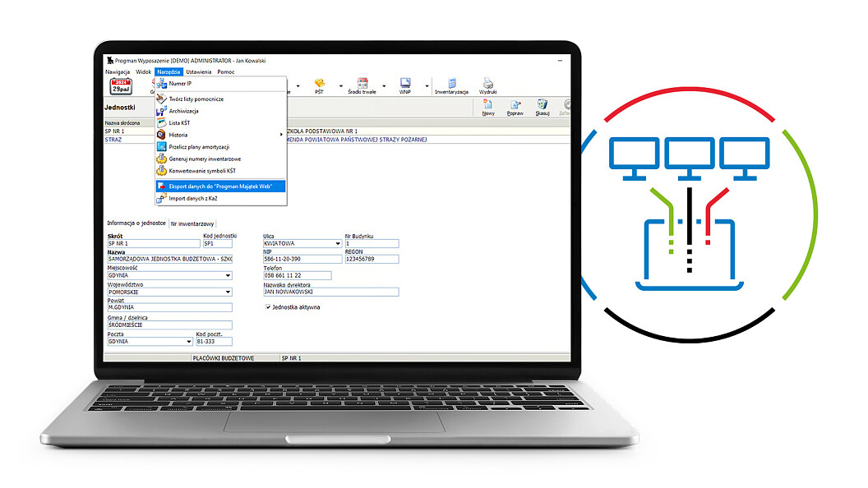This screenshot has width=868, height=488.
Task: Click the Numer IP menu icon
Action: point(162,84)
